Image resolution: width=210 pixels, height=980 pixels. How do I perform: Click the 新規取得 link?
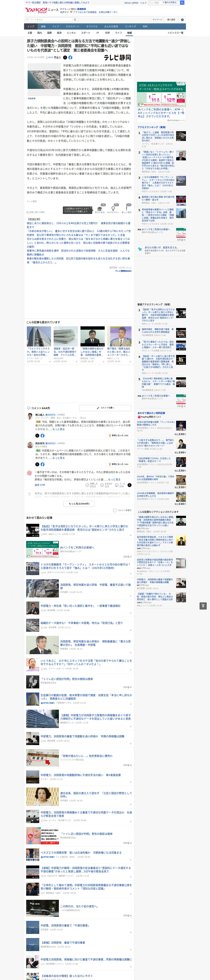click(x=82, y=9)
